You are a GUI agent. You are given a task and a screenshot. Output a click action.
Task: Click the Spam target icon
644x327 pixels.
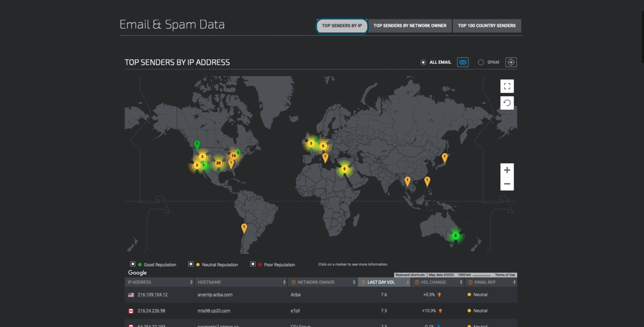tap(511, 62)
